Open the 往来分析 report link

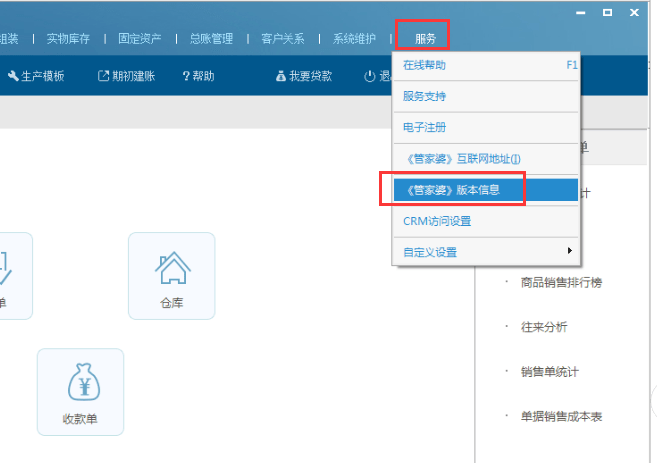544,327
